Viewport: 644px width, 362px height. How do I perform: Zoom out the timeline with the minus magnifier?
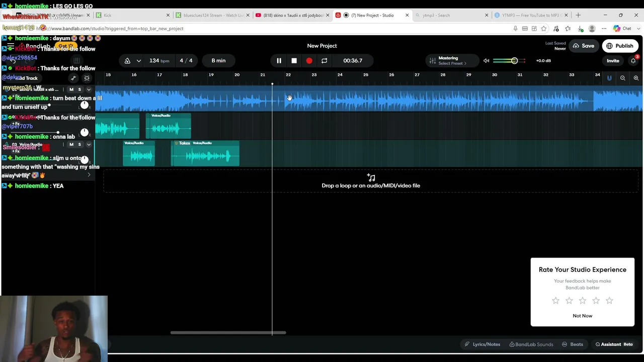(x=623, y=78)
